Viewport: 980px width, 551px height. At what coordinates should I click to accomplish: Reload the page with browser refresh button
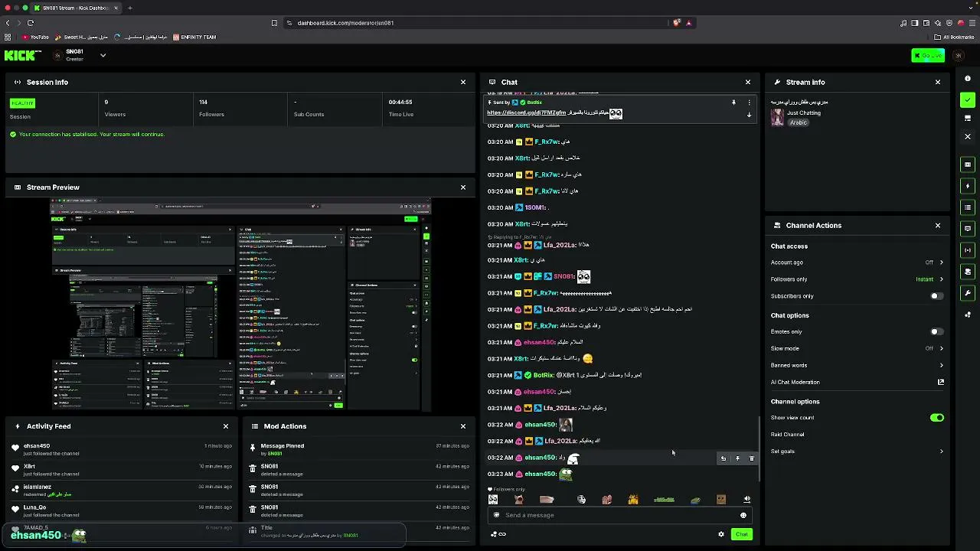31,23
